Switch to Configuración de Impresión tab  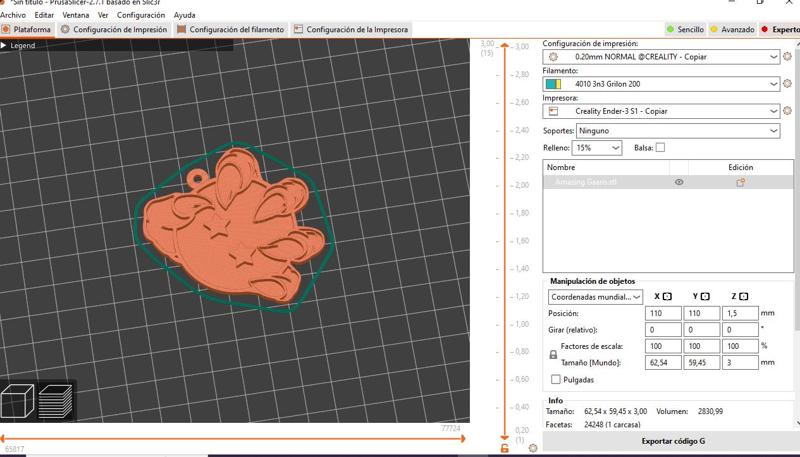[114, 30]
